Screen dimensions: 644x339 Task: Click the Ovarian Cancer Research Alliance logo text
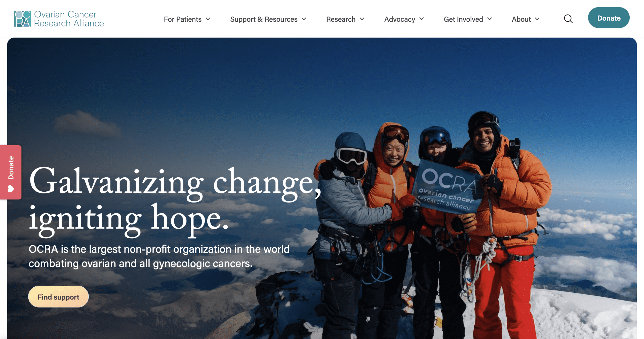pos(69,19)
